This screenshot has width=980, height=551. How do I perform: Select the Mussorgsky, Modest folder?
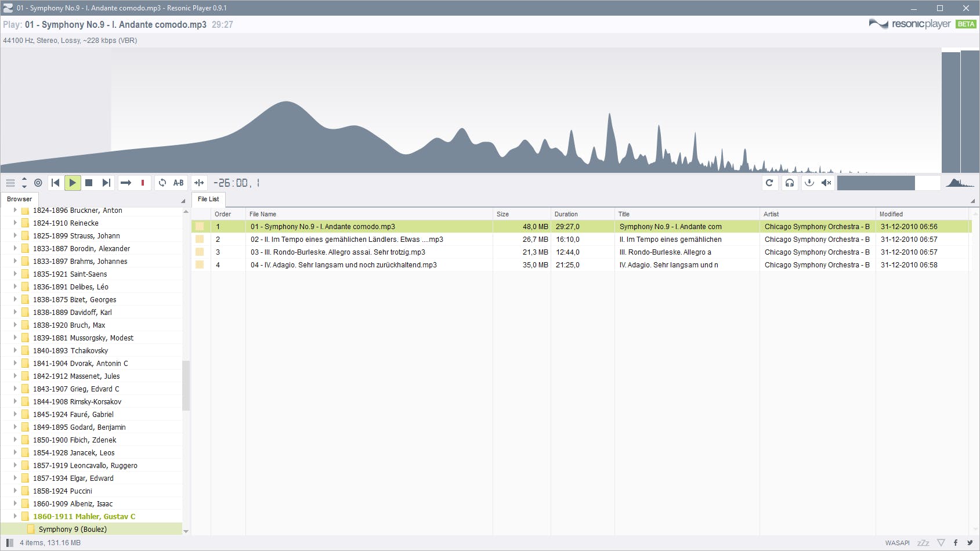coord(83,338)
